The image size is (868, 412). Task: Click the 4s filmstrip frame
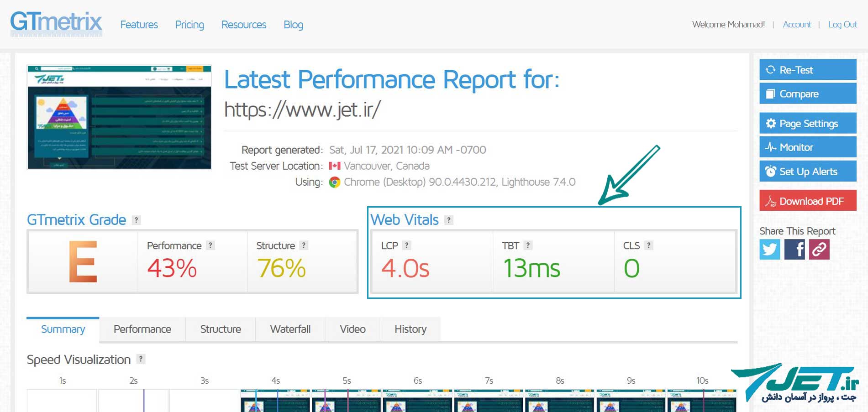275,401
